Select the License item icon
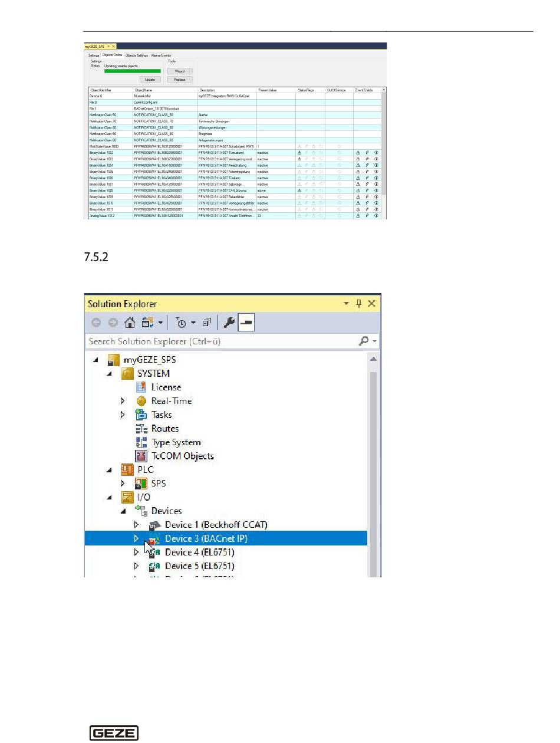 coord(141,387)
